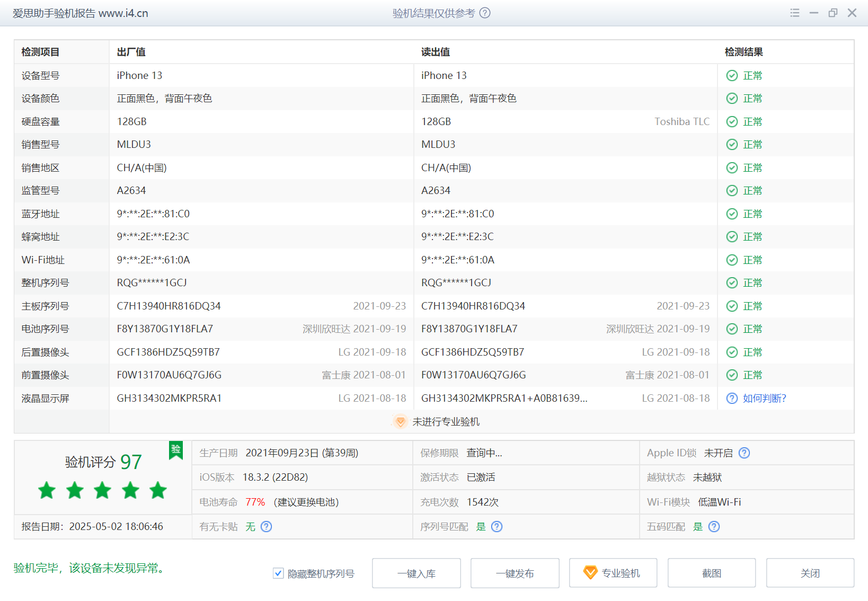Click the battery life 77% value
The height and width of the screenshot is (601, 868).
tap(255, 502)
